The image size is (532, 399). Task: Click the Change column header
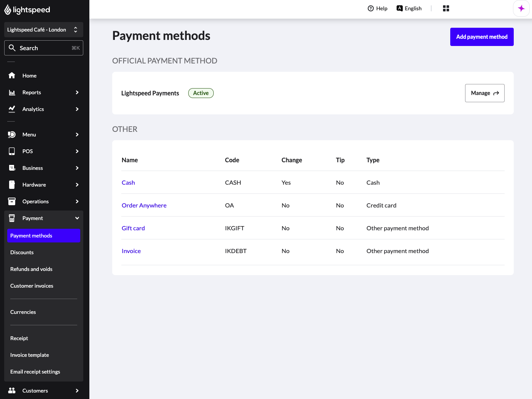(x=292, y=160)
